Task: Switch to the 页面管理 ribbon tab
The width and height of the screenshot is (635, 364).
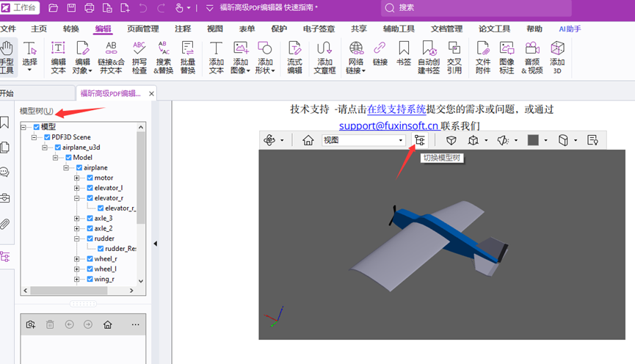Action: 142,29
